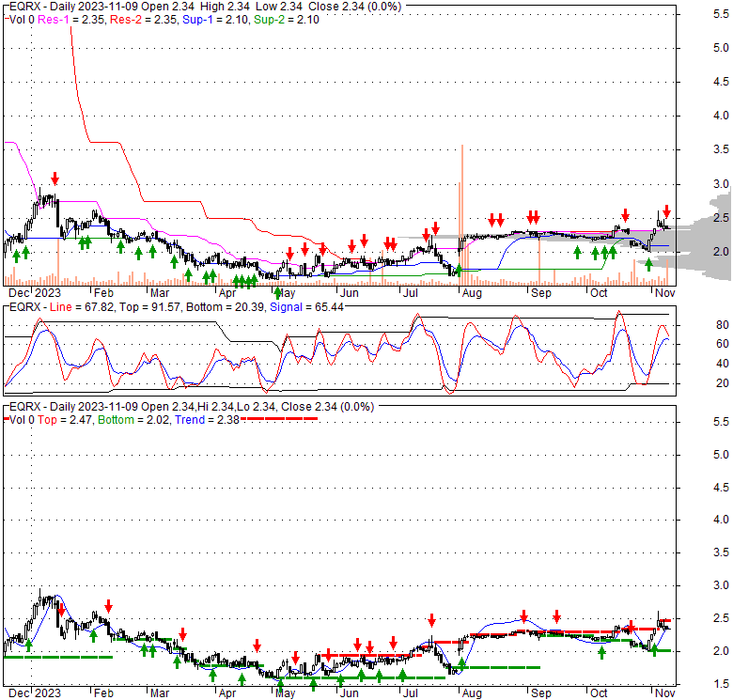Click the last red down arrow near November in the top chart
The width and height of the screenshot is (733, 700).
(x=666, y=211)
